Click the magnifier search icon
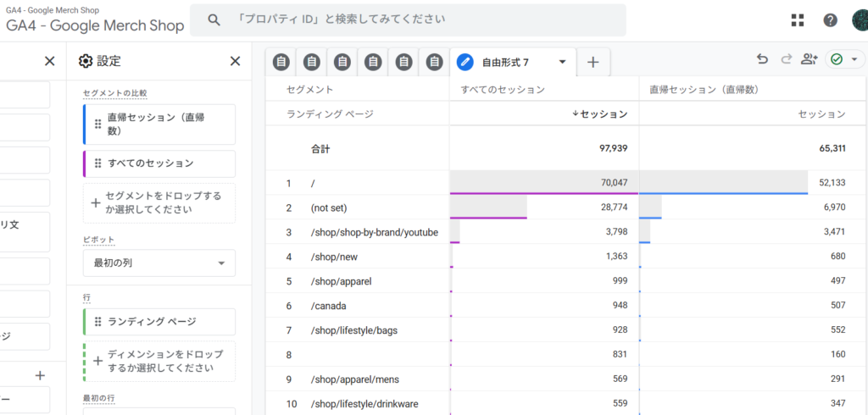This screenshot has width=868, height=415. pos(214,19)
